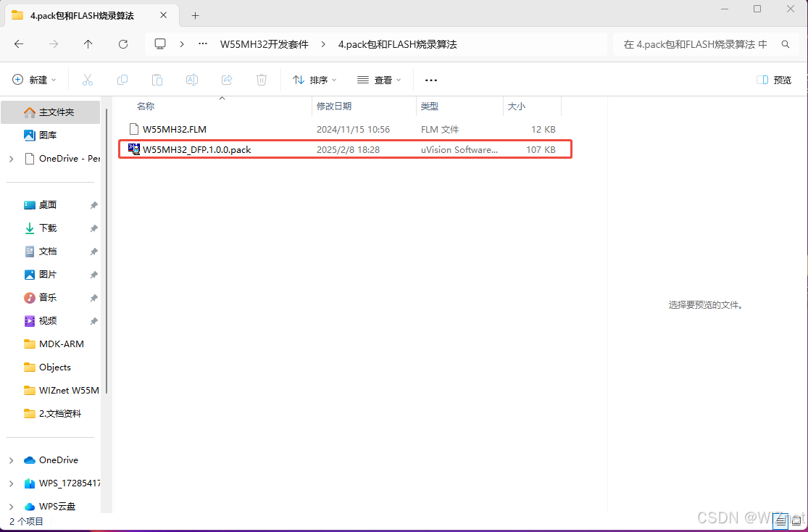
Task: Unpin 下载 using its pin icon
Action: pos(93,228)
